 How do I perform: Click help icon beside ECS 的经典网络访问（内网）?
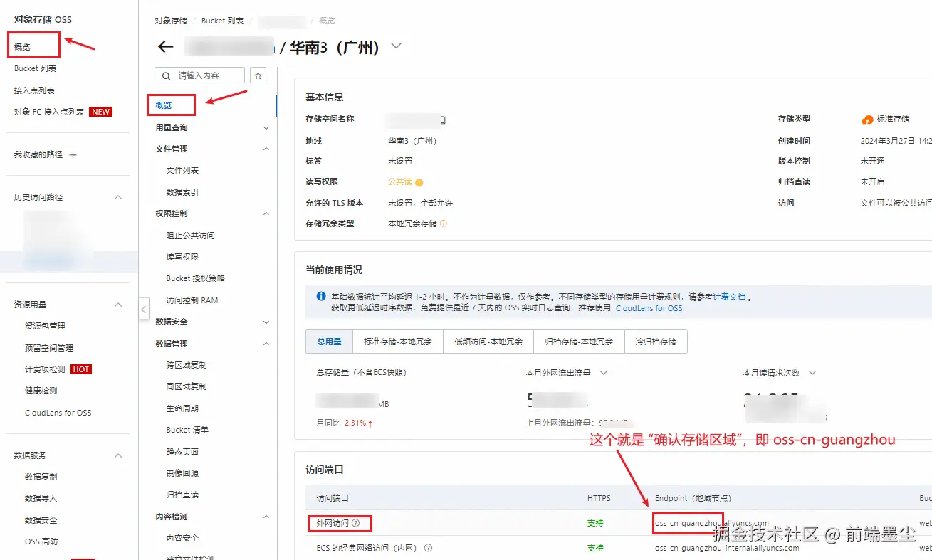tap(428, 549)
